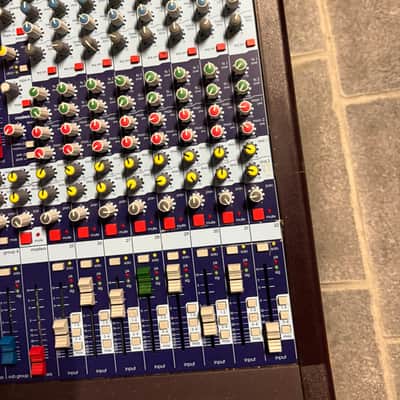Turn the rightmost channel's upper yellow knob
The image size is (400, 400).
(x=250, y=149)
